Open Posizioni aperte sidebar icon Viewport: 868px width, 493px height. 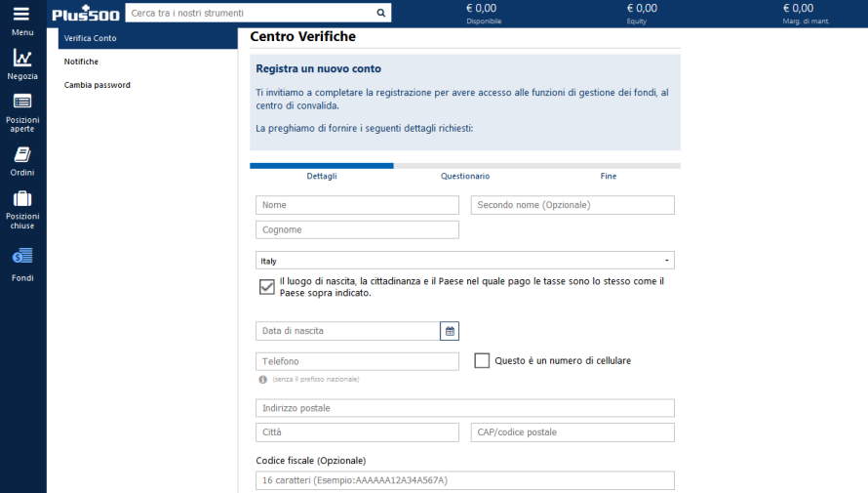tap(22, 102)
